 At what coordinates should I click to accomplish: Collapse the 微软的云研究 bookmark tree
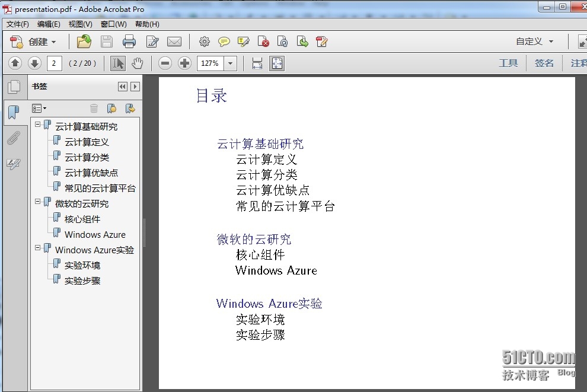[37, 201]
